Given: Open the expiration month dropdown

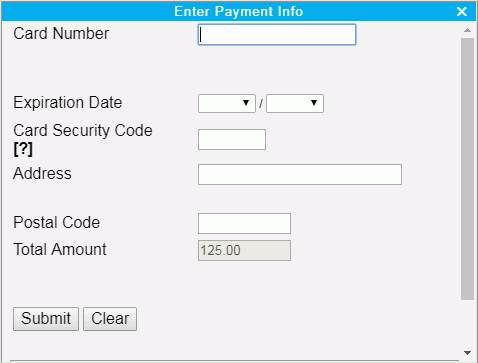Looking at the screenshot, I should click(227, 103).
